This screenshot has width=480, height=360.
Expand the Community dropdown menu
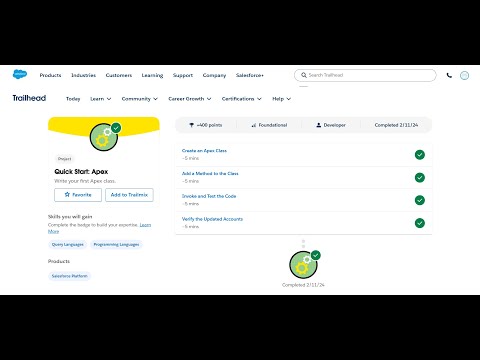[140, 99]
